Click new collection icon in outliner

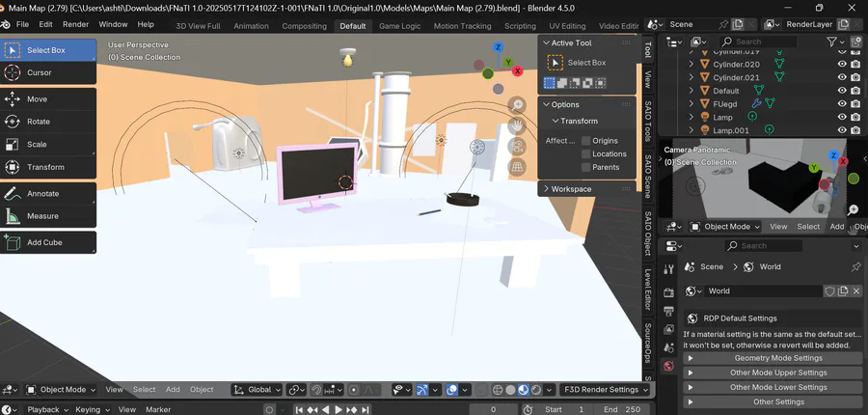point(855,41)
